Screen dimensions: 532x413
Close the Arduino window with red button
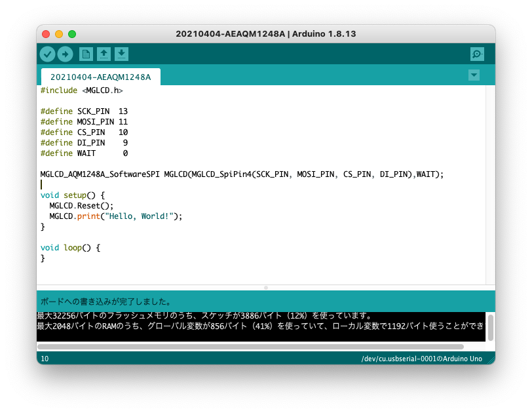[x=46, y=34]
